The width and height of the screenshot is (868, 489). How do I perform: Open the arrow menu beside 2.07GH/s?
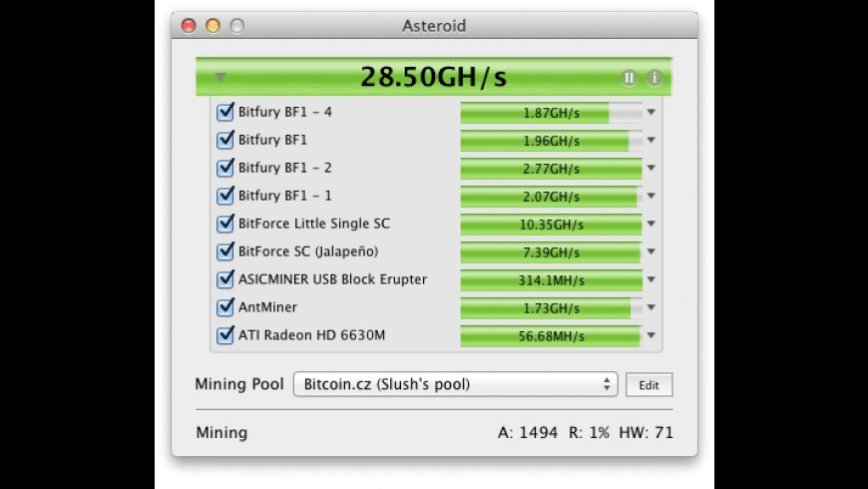pos(651,196)
